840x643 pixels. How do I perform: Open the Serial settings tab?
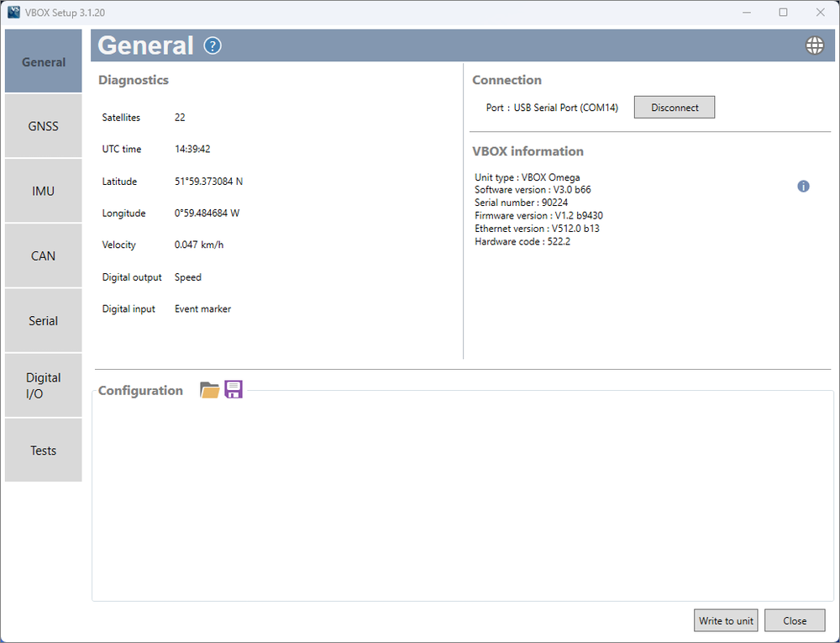click(x=43, y=320)
